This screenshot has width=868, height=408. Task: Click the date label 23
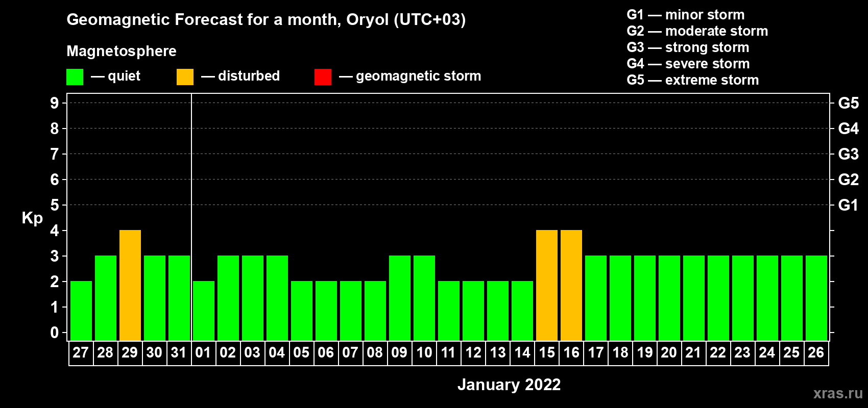742,353
